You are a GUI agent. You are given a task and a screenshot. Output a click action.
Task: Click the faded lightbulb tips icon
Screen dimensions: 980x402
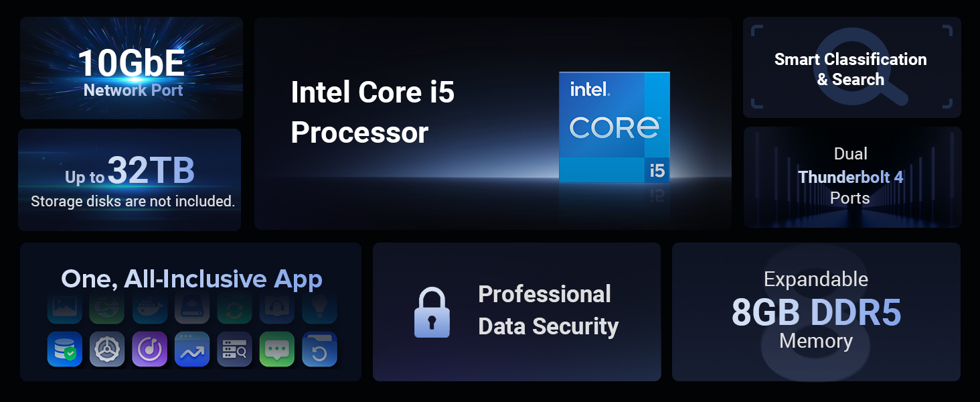point(319,308)
